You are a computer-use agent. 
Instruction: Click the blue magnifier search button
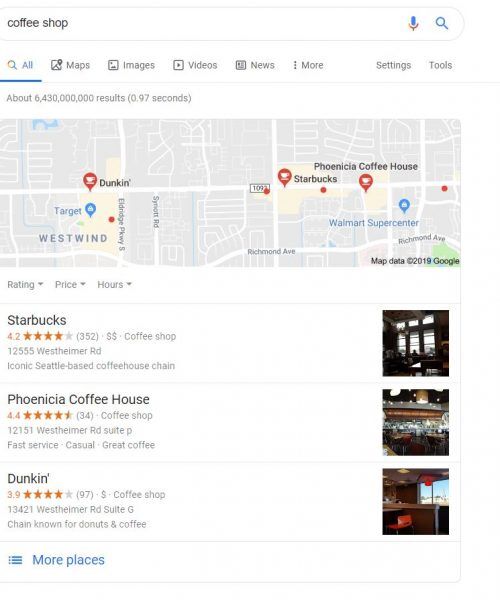point(442,23)
